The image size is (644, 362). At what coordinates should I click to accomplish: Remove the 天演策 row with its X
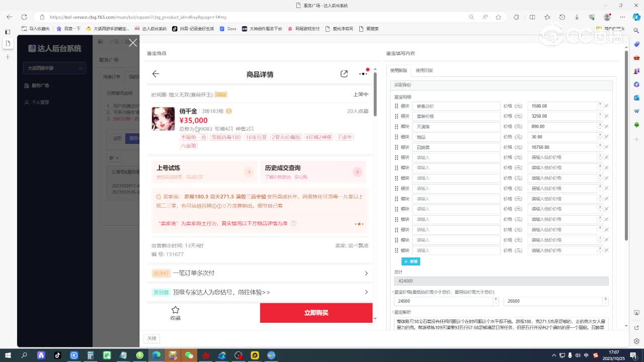click(606, 127)
